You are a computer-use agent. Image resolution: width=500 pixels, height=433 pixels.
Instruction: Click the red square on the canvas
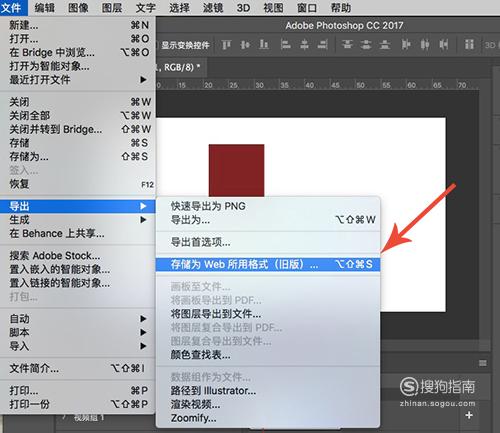click(x=236, y=170)
